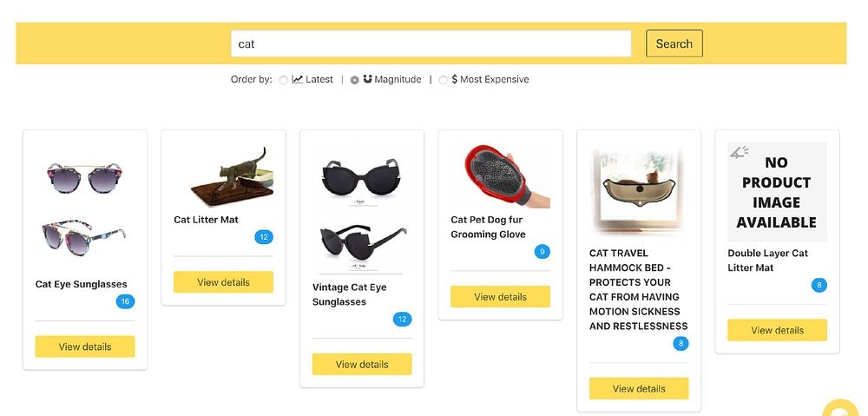Click the yellow chat bubble icon
The image size is (868, 416).
coord(840,409)
